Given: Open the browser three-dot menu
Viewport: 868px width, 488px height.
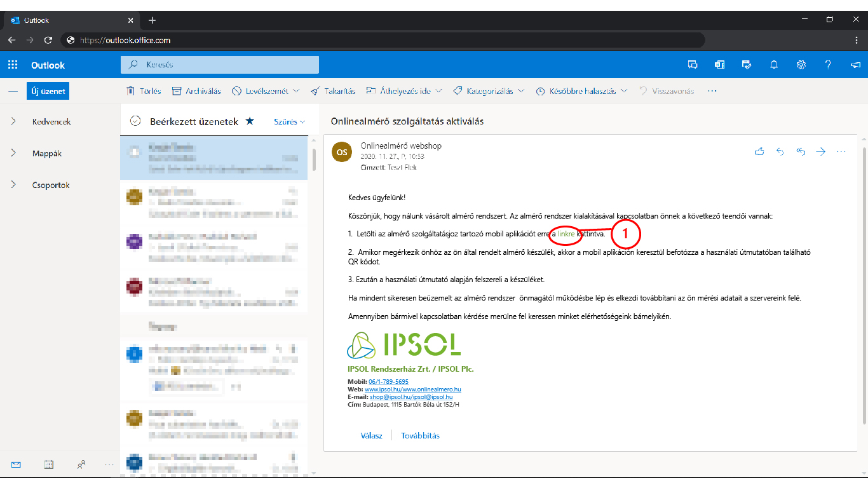Looking at the screenshot, I should (x=855, y=40).
